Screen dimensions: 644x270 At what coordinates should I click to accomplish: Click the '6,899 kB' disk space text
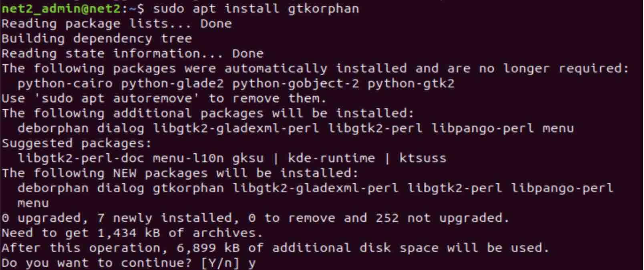coord(208,248)
